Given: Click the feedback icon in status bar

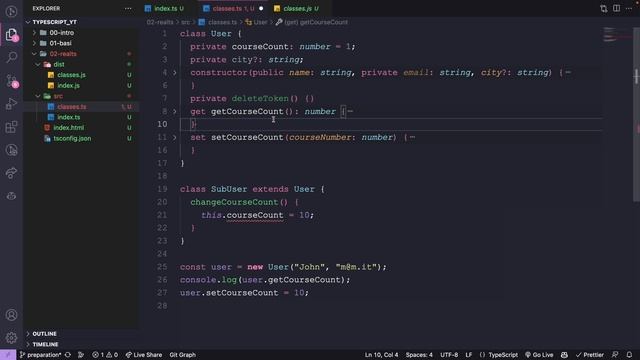Looking at the screenshot, I should pos(615,355).
